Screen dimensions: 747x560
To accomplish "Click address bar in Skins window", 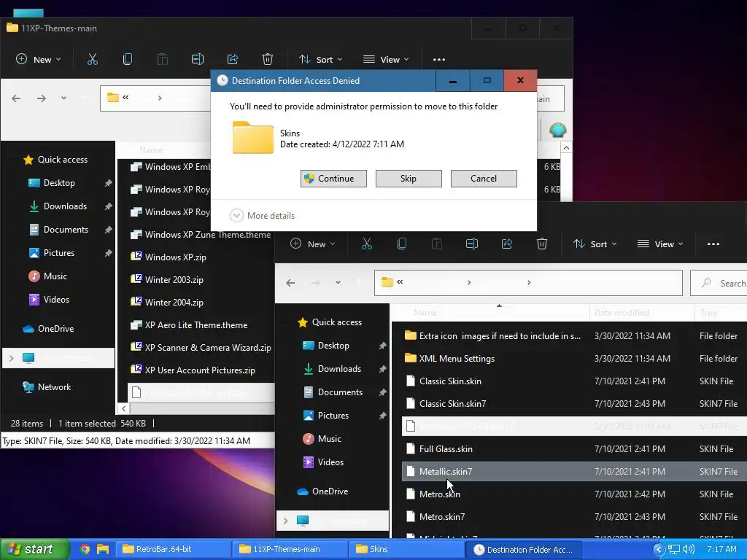I will pos(528,283).
